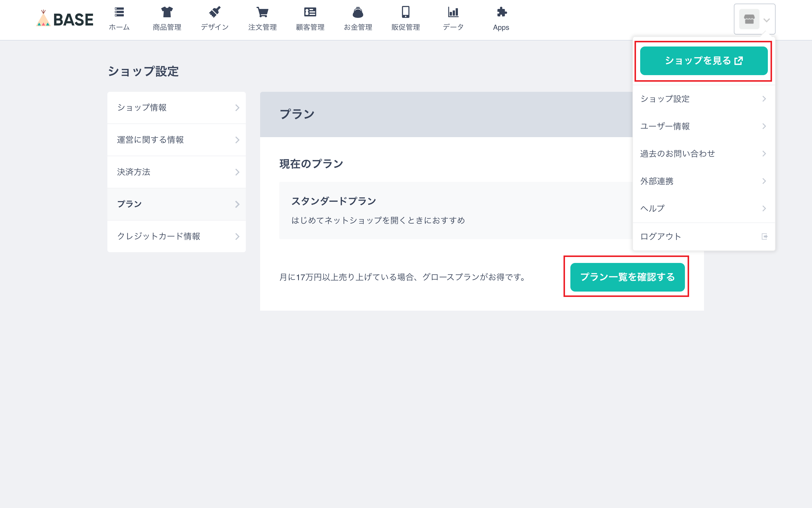Select ユーザー情報 in account menu
Screen dimensions: 812x508
[704, 126]
